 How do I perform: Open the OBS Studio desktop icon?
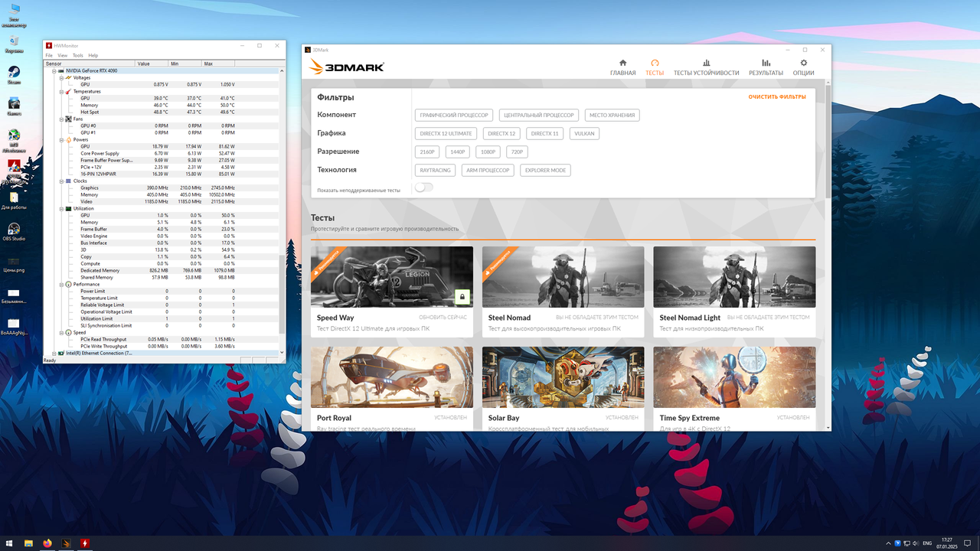14,232
